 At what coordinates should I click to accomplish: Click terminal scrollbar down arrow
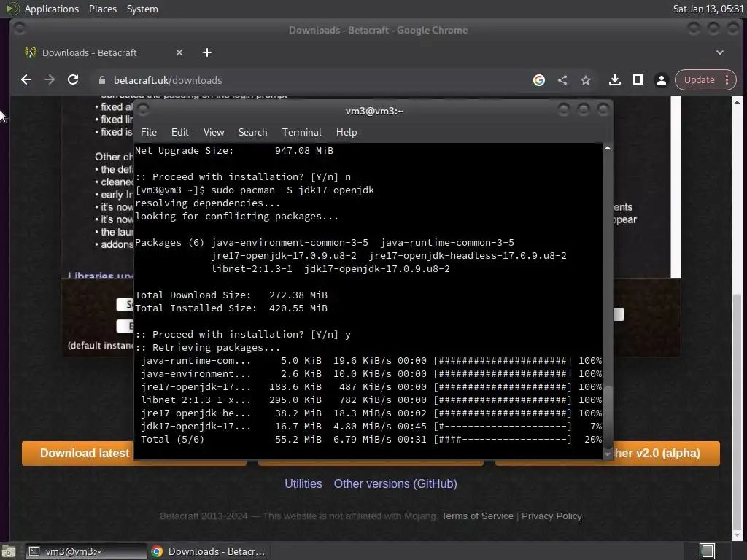[x=608, y=455]
